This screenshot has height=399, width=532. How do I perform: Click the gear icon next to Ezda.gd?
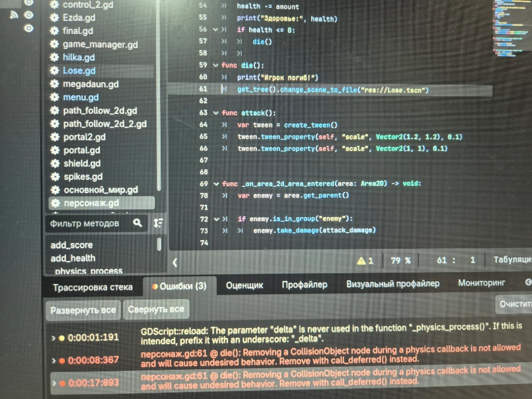click(x=54, y=18)
